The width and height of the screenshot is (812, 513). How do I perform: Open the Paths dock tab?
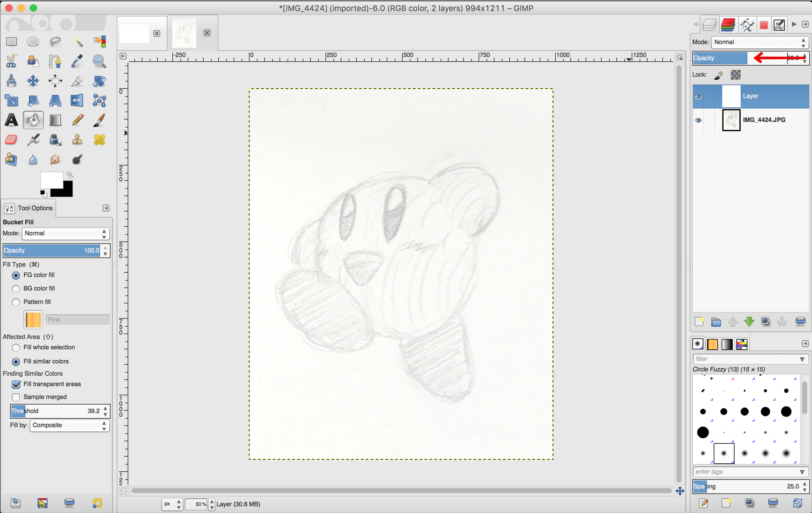click(x=747, y=25)
